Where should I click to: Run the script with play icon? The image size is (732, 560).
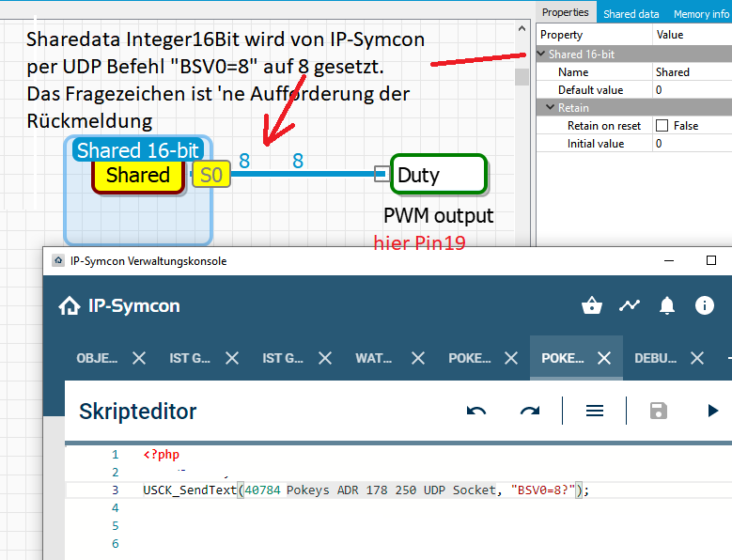pyautogui.click(x=712, y=411)
